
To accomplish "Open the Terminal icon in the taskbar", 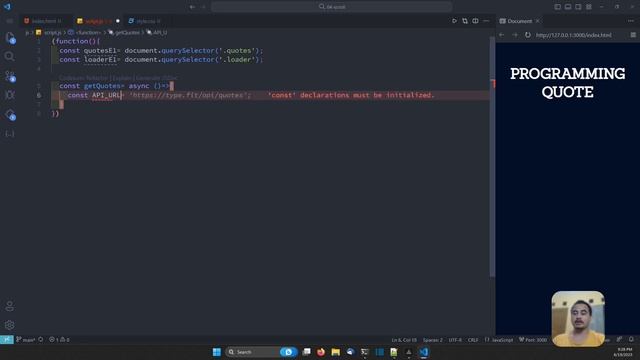I will tap(365, 352).
